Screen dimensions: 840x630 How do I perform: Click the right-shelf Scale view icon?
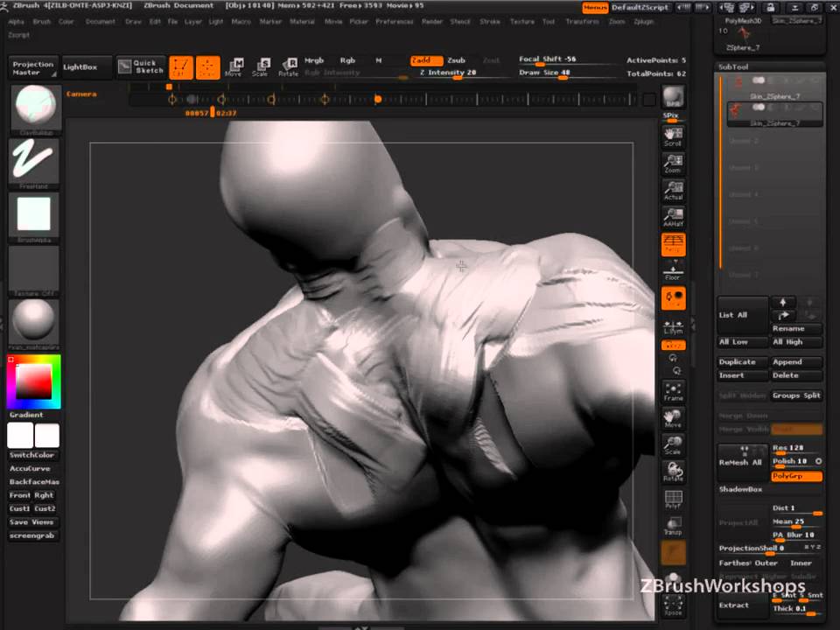pyautogui.click(x=674, y=445)
